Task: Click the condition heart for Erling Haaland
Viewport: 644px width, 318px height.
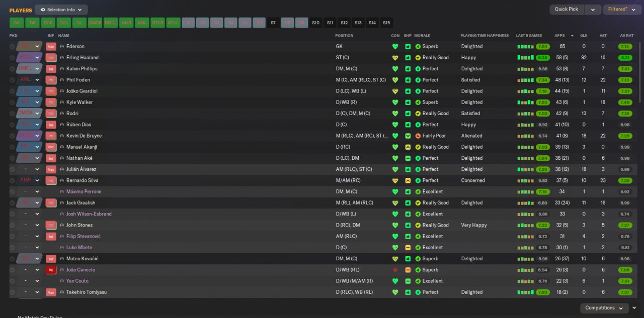Action: pyautogui.click(x=395, y=58)
